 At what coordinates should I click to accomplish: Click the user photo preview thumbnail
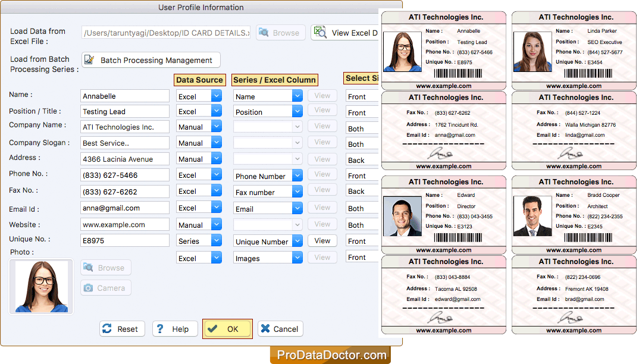[41, 287]
